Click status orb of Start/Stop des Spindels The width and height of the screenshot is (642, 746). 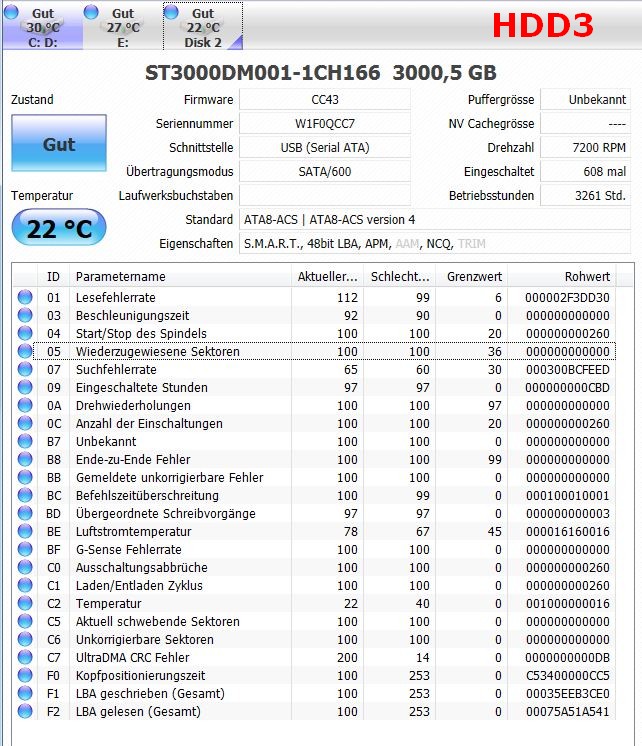[25, 334]
